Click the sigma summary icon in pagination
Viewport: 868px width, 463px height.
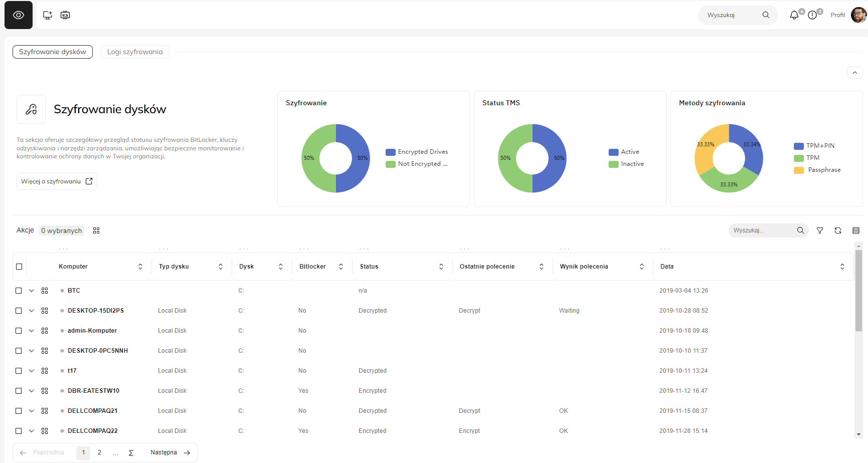pos(131,452)
